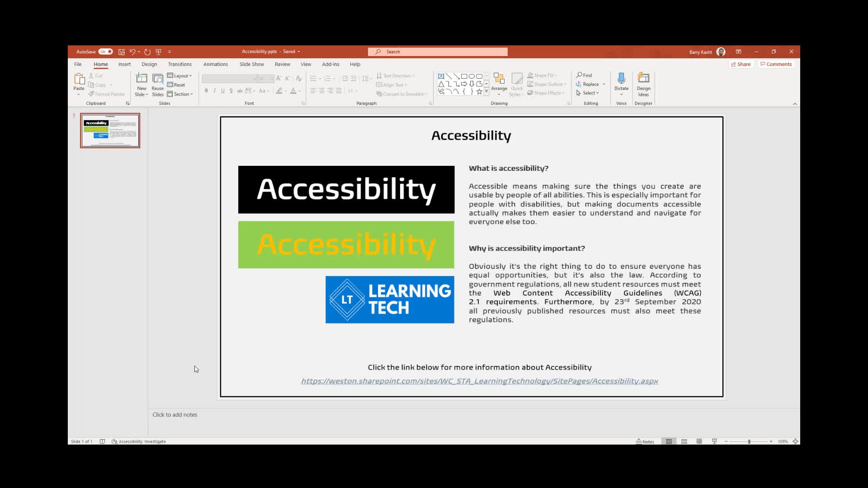
Task: Open the View tab
Action: coord(306,64)
